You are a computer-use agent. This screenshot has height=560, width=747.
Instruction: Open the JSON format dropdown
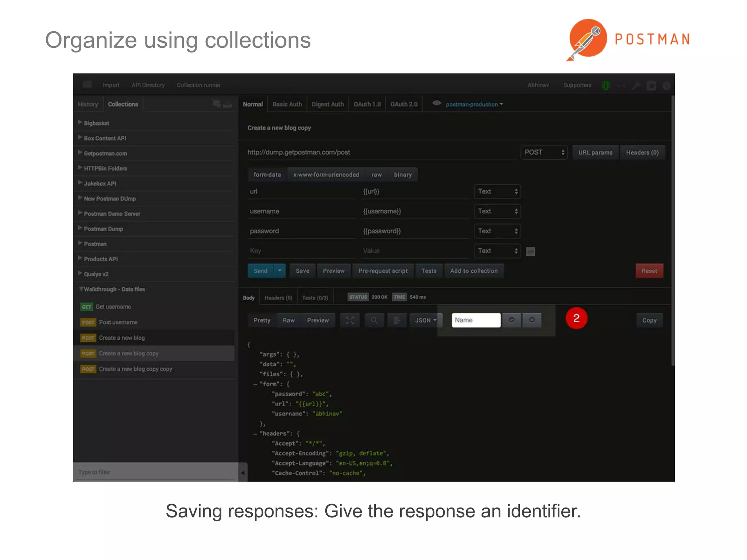(426, 320)
